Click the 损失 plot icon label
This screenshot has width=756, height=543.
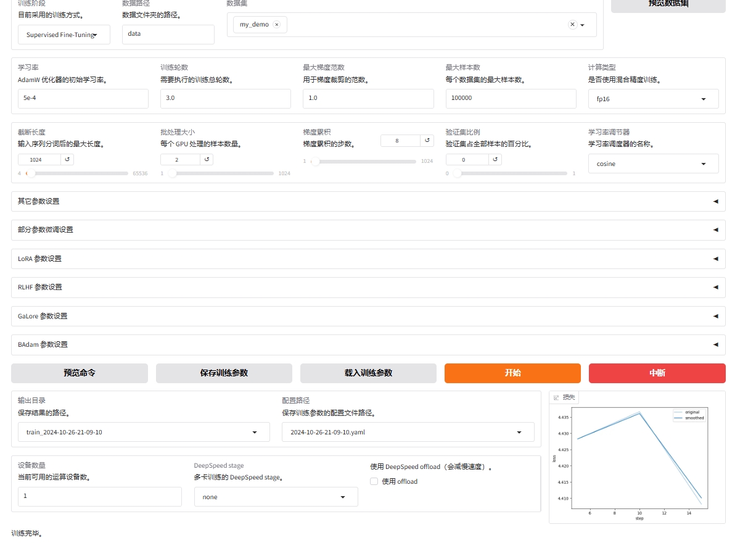pyautogui.click(x=564, y=397)
